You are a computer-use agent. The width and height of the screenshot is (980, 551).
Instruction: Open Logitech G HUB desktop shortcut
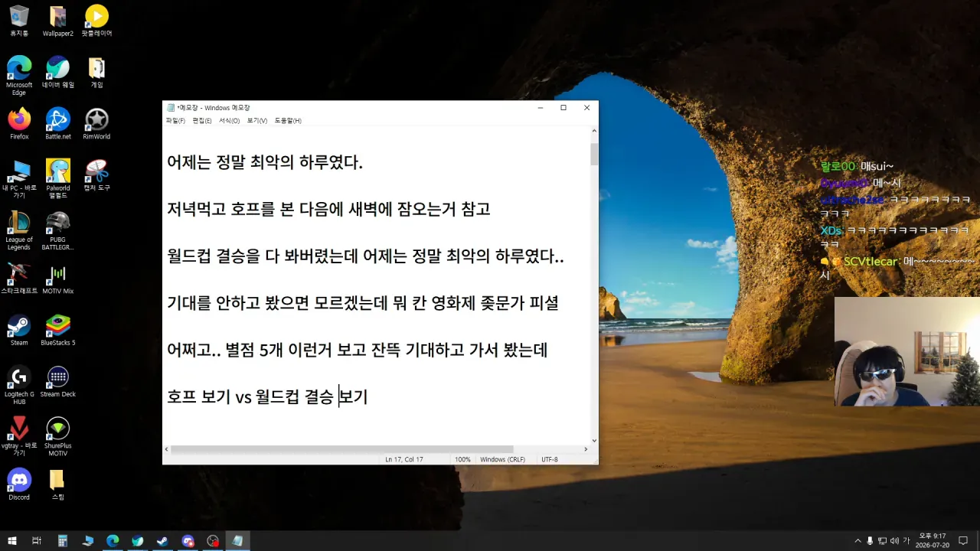19,386
